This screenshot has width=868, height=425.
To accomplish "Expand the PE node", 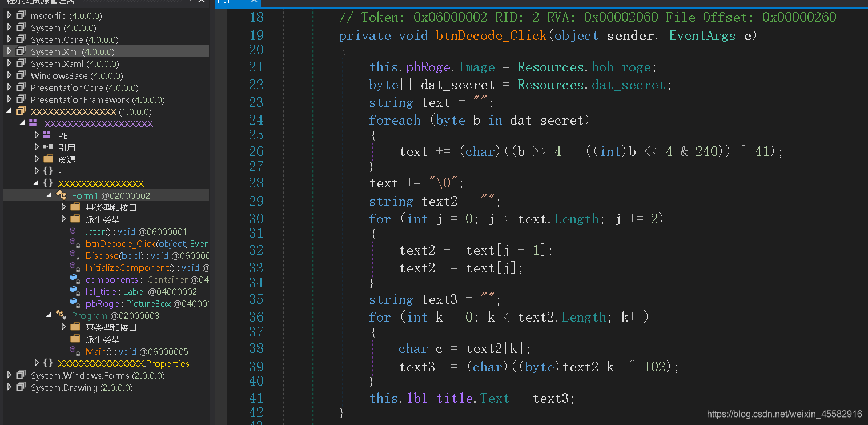I will click(x=37, y=135).
